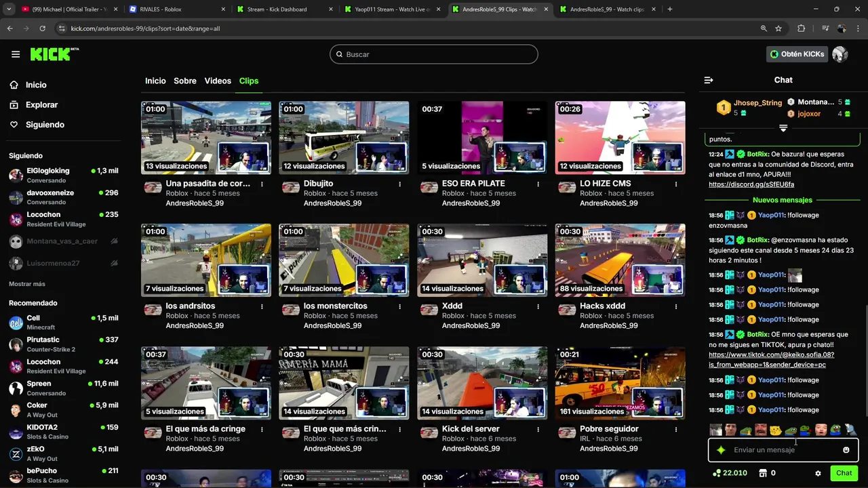Open options menu for Xddd clip

tap(538, 307)
